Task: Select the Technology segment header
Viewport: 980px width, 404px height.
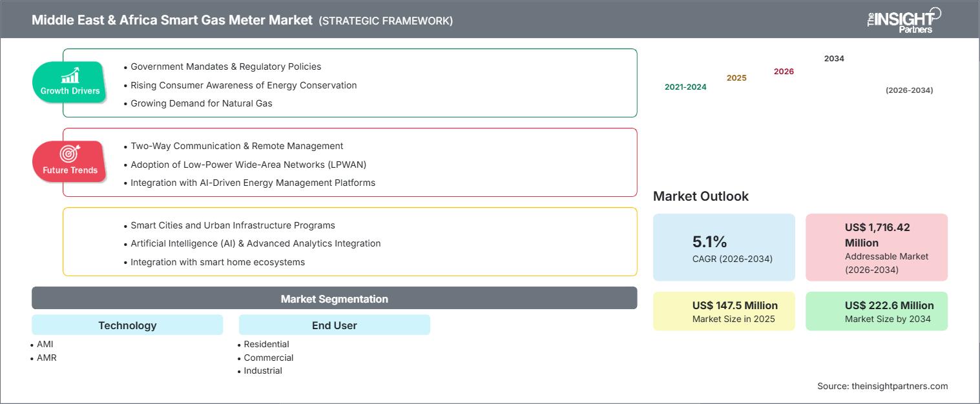Action: tap(127, 325)
